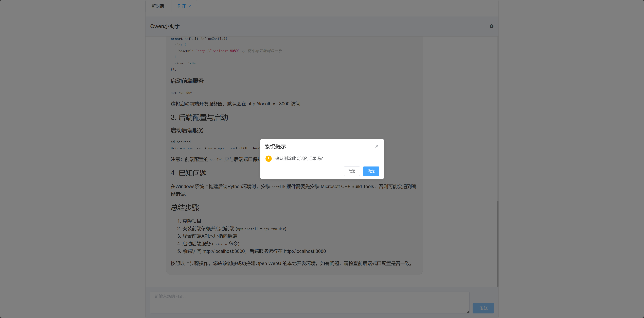Confirm deletion with the 确定 button

371,171
